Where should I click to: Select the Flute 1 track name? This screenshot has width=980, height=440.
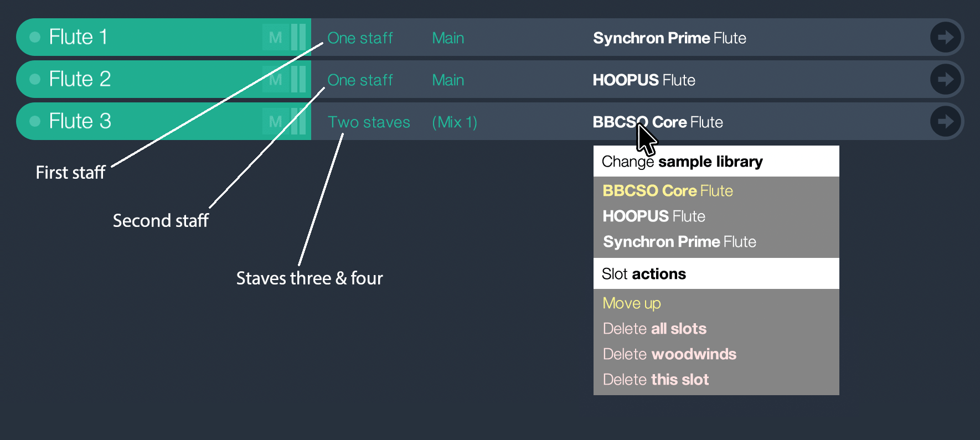78,37
